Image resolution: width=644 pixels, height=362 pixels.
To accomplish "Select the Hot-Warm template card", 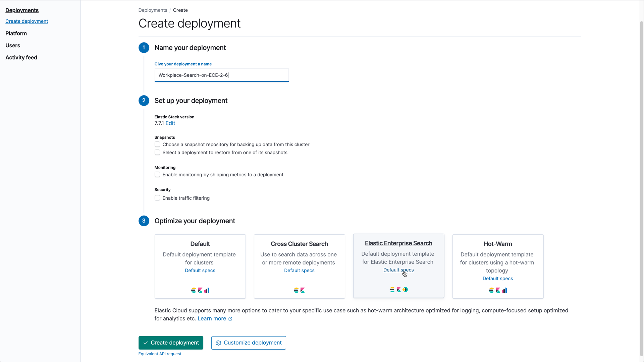I will point(498,266).
